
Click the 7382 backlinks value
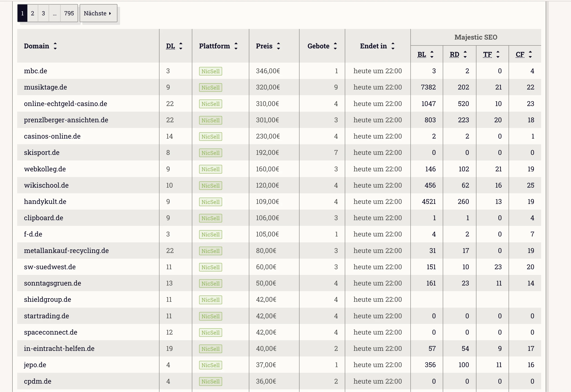click(x=428, y=87)
